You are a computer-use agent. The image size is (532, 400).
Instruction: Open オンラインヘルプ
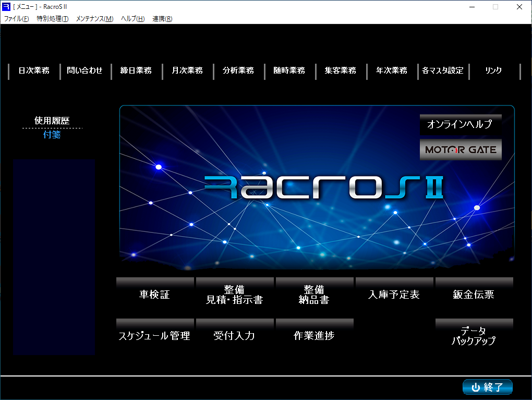point(461,125)
